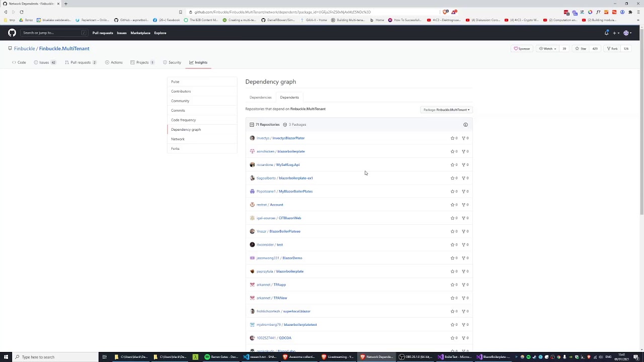Open Windows Start menu
The height and width of the screenshot is (362, 644).
pos(6,357)
